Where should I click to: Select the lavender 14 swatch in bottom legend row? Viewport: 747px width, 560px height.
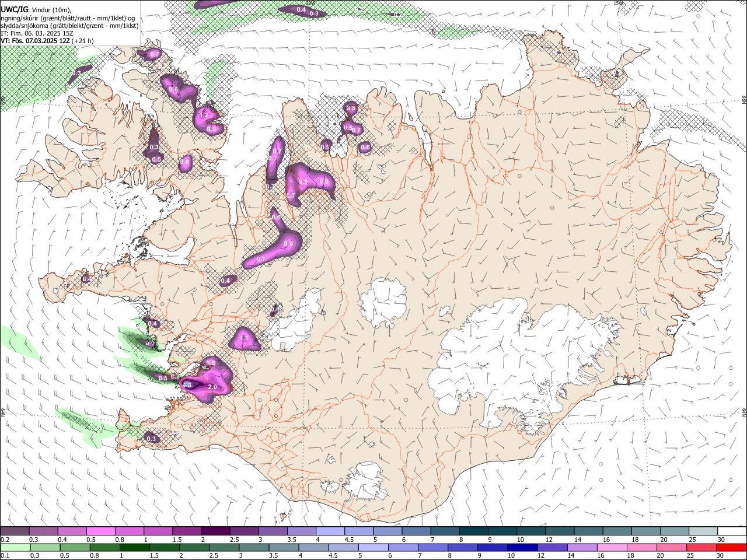582,548
